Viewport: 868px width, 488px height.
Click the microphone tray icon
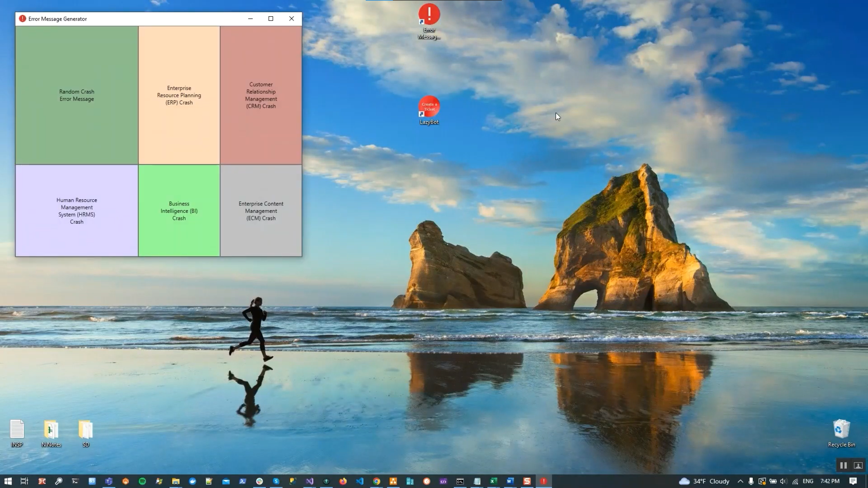[x=751, y=481]
